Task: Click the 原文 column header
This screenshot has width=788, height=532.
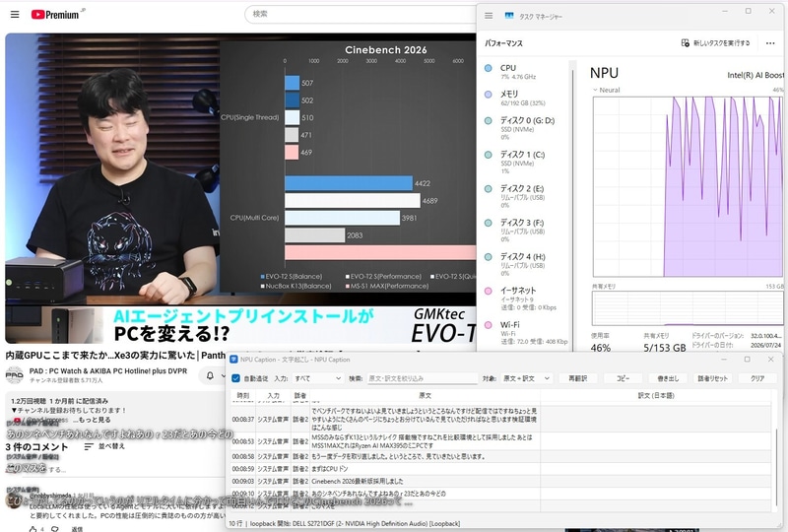Action: point(426,396)
